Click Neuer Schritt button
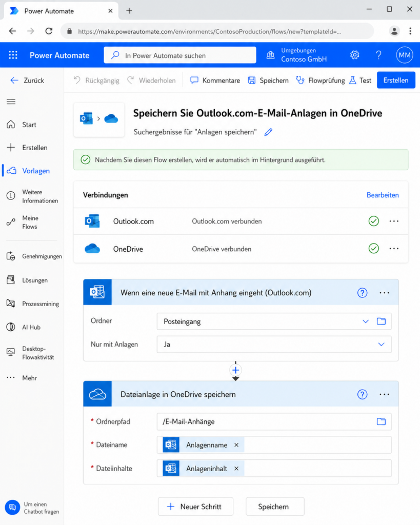This screenshot has width=420, height=525. point(195,507)
